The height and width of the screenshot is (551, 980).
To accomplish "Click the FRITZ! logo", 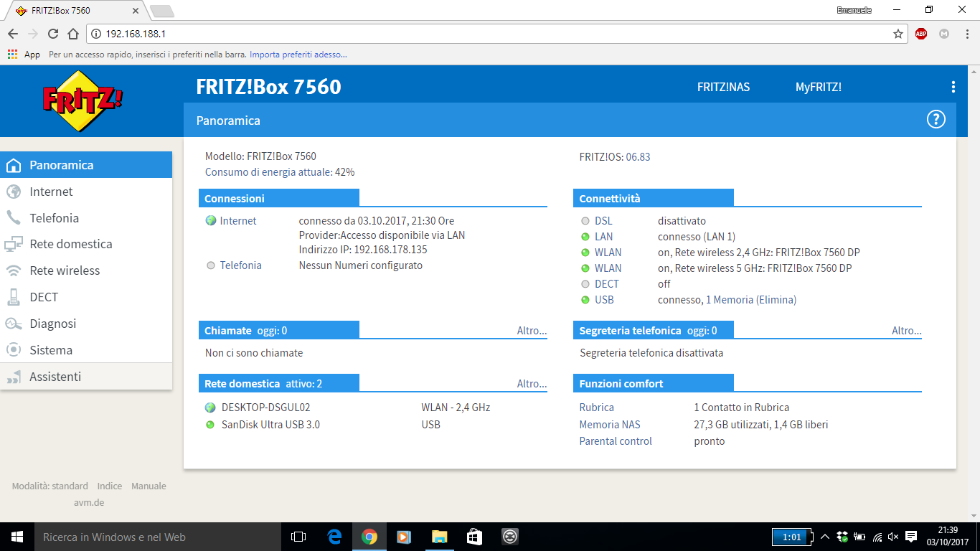I will coord(83,100).
